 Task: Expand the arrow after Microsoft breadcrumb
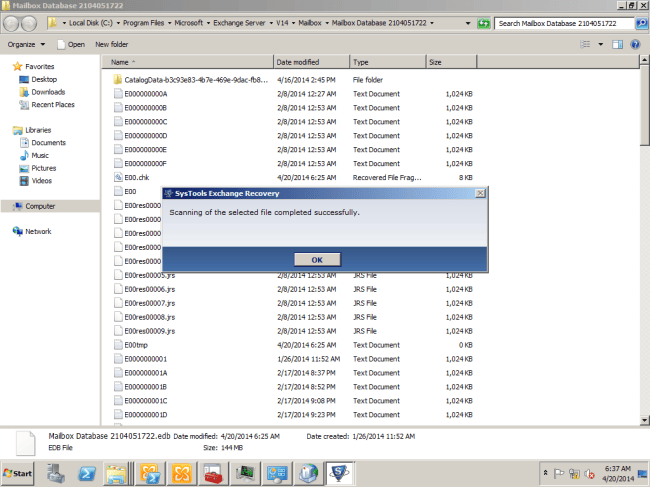pos(208,23)
